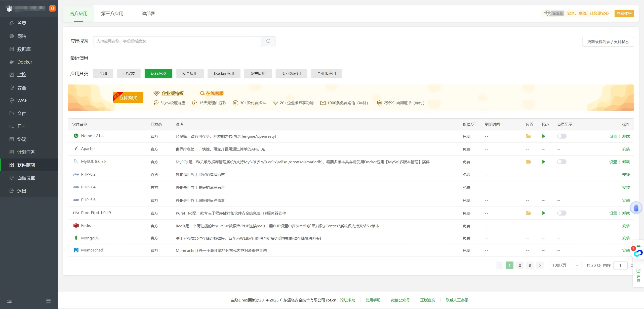The image size is (644, 309).
Task: Focus the 应用搜索 search field
Action: tap(177, 41)
